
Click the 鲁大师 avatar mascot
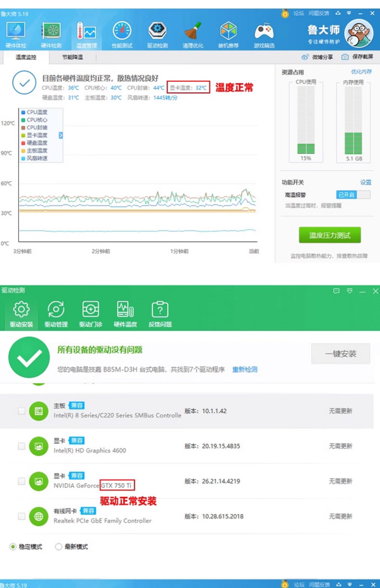(x=359, y=34)
